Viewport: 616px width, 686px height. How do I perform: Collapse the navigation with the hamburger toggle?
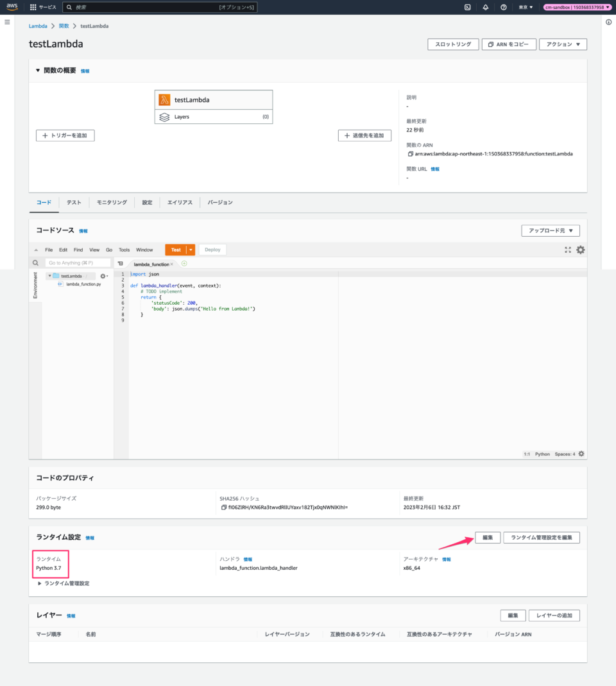coord(7,21)
